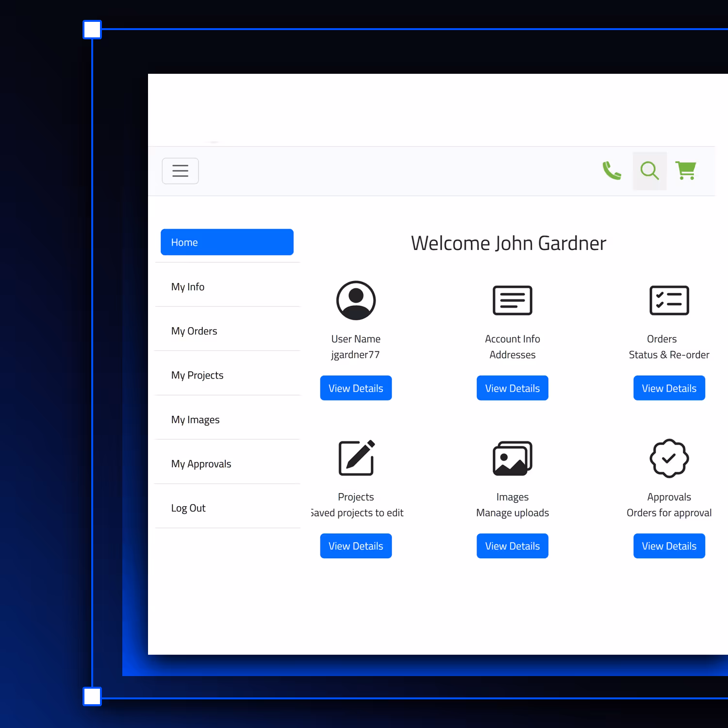This screenshot has height=728, width=728.
Task: Click the User Name profile icon
Action: coord(356,300)
